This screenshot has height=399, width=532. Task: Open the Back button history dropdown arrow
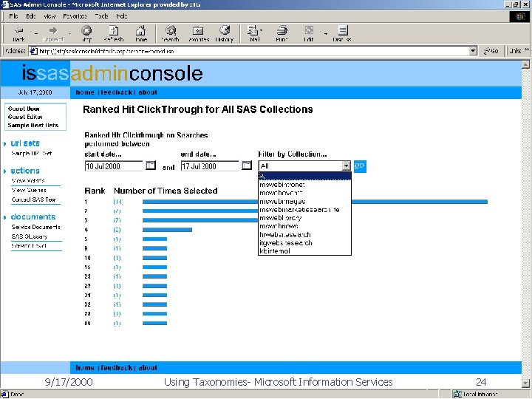point(36,33)
